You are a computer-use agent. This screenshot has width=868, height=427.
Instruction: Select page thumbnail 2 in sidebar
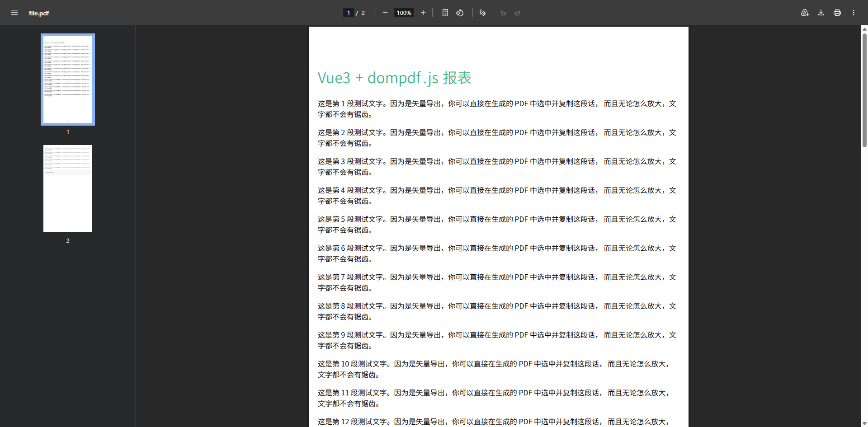[x=67, y=188]
